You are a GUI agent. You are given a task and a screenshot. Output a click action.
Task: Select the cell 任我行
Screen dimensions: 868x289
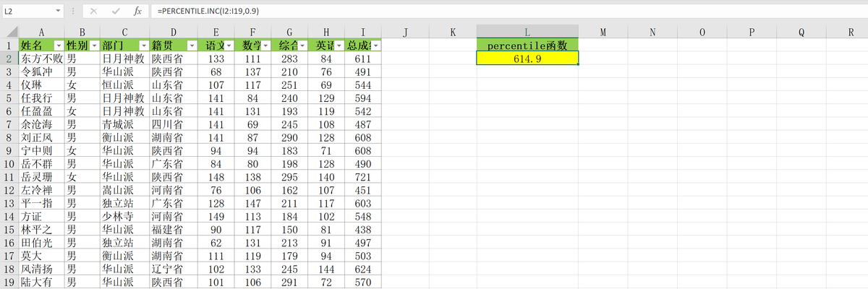[x=41, y=98]
